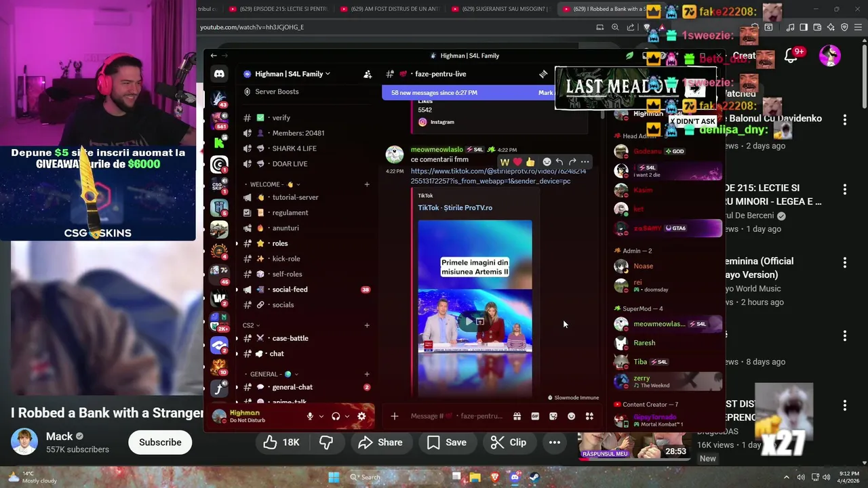868x488 pixels.
Task: Open more options on hovered message
Action: 585,162
